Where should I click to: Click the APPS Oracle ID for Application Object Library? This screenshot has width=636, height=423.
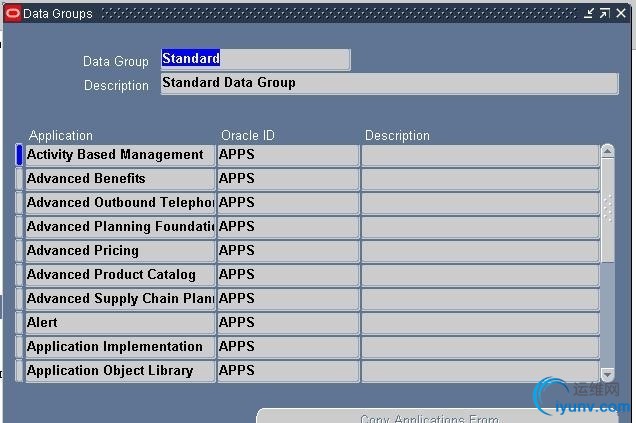[x=288, y=371]
